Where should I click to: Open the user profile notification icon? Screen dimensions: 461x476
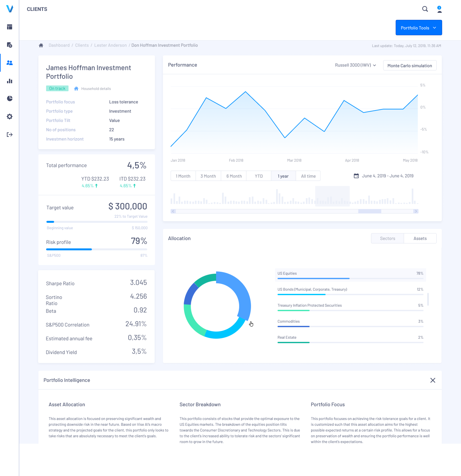439,9
